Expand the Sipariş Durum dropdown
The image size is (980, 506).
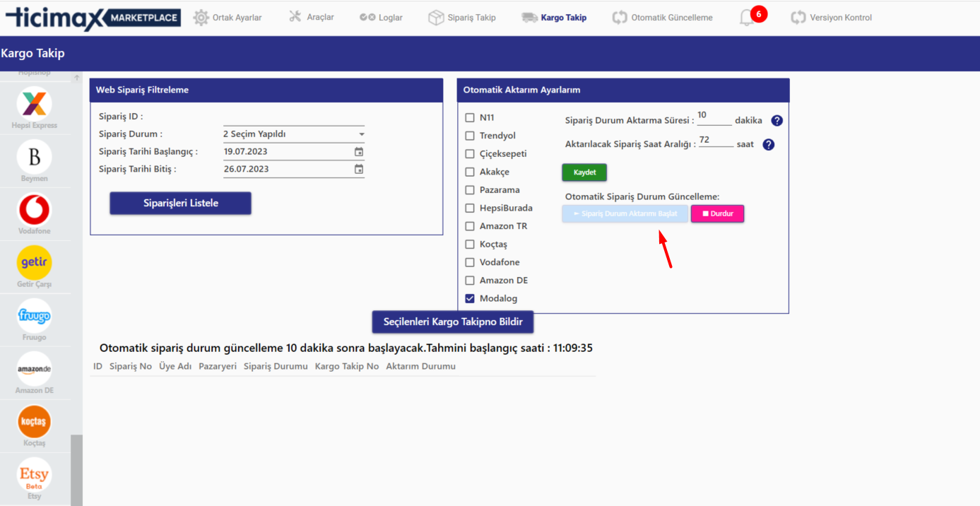(x=294, y=134)
